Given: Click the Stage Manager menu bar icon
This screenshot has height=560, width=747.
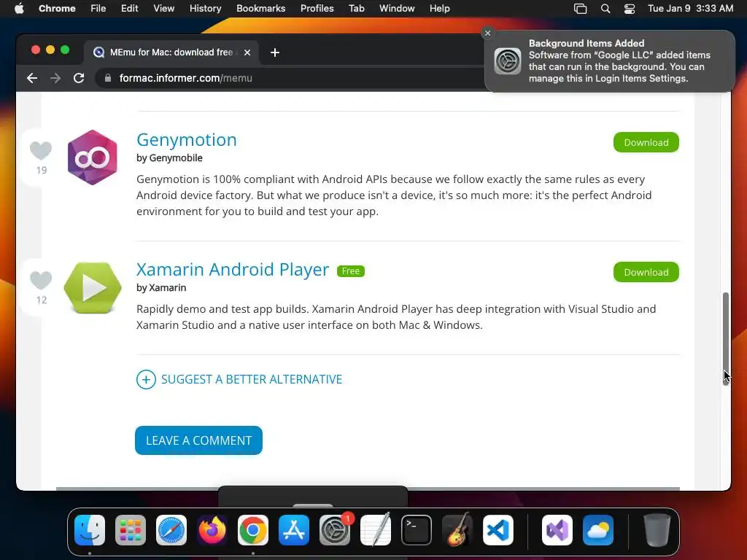Looking at the screenshot, I should pos(580,9).
